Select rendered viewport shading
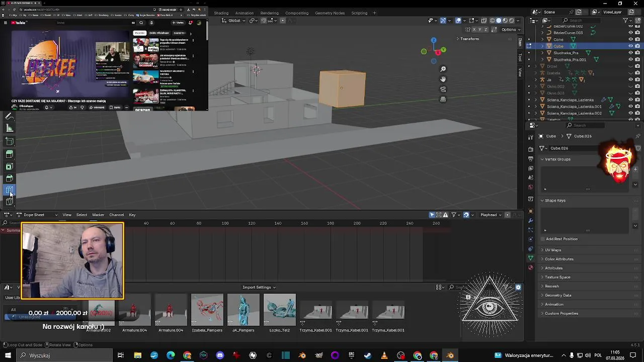 click(x=512, y=21)
